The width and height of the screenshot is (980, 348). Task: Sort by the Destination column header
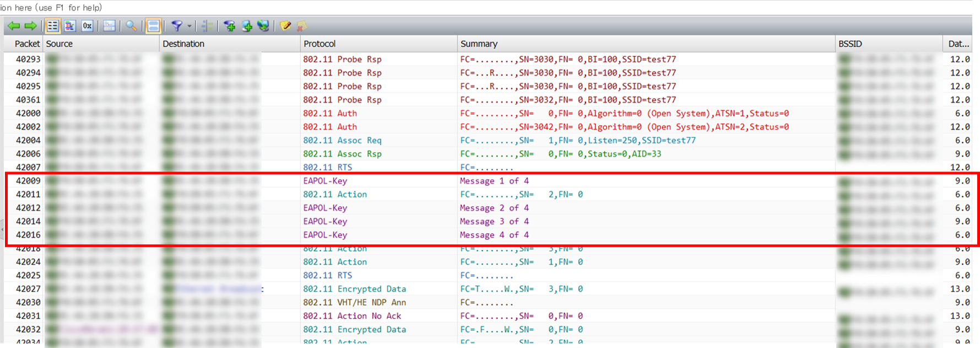pos(230,44)
